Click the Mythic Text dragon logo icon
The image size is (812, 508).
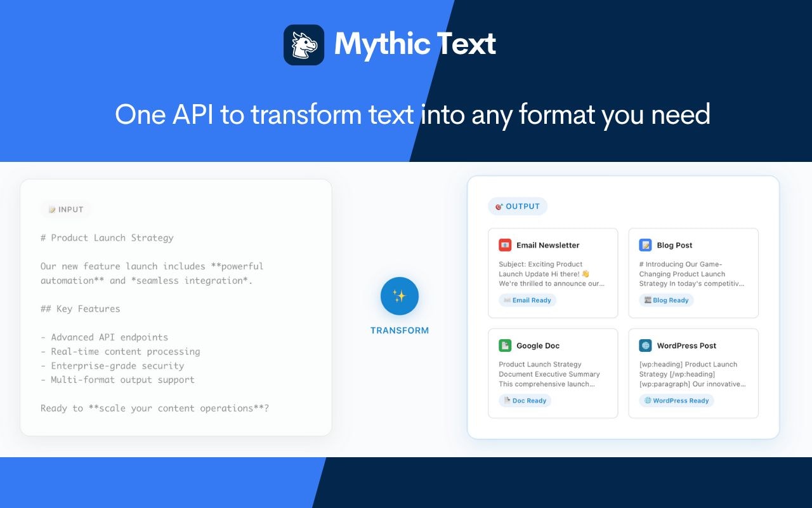coord(304,45)
